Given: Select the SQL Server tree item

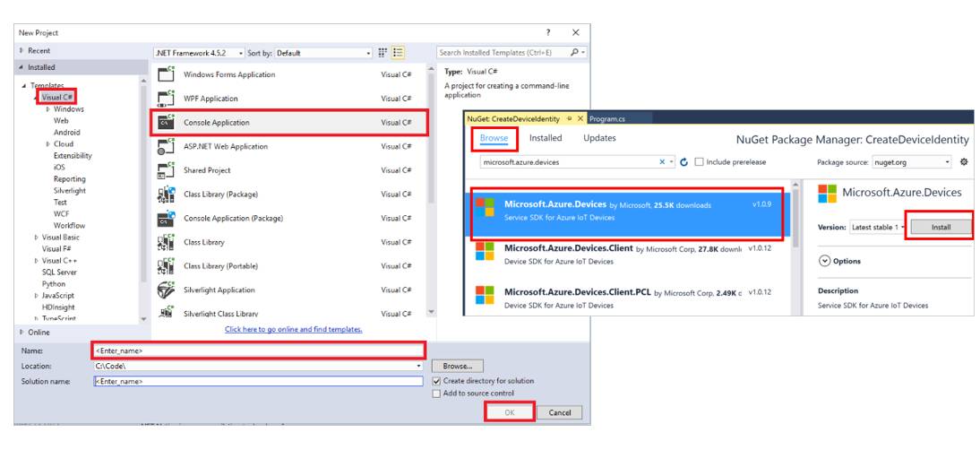Looking at the screenshot, I should tap(59, 272).
